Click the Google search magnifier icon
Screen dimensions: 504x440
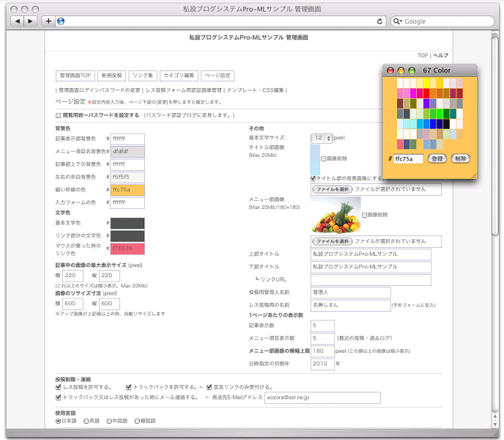coord(398,21)
